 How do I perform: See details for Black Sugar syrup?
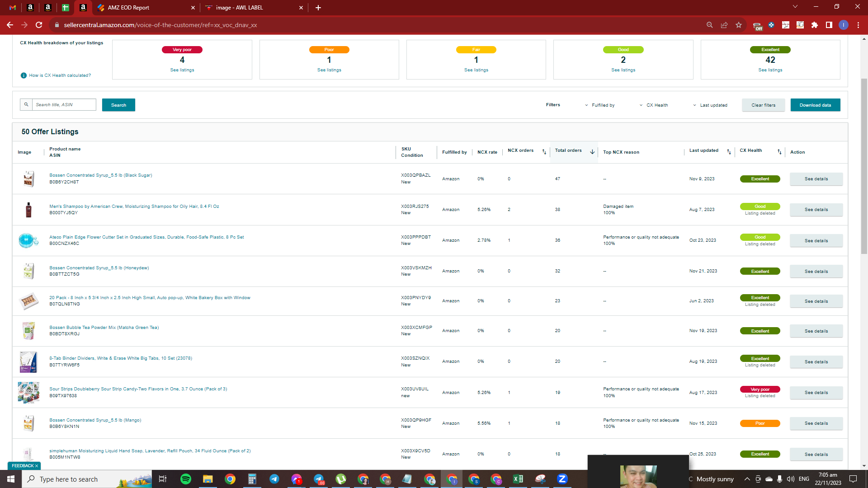click(816, 179)
